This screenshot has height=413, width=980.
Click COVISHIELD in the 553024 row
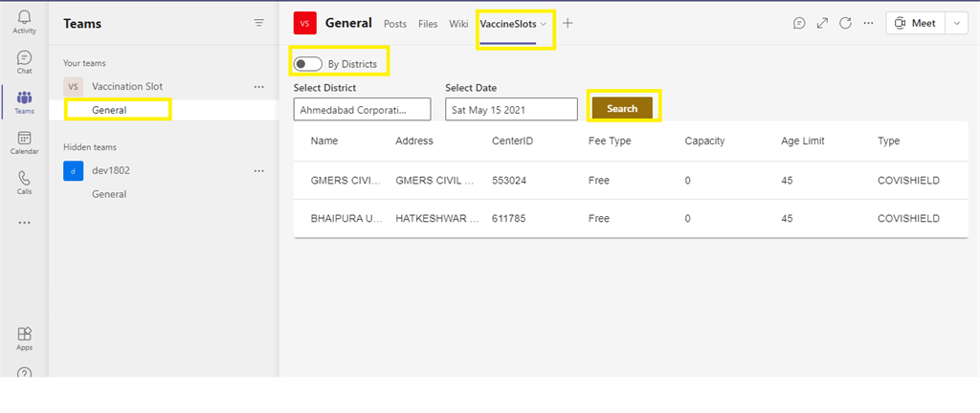point(908,181)
